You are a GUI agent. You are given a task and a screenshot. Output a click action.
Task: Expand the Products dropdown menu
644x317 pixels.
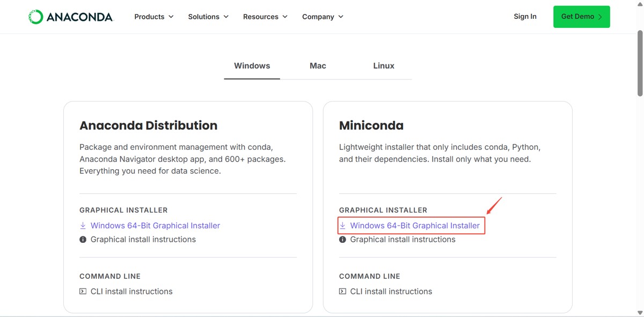[154, 17]
